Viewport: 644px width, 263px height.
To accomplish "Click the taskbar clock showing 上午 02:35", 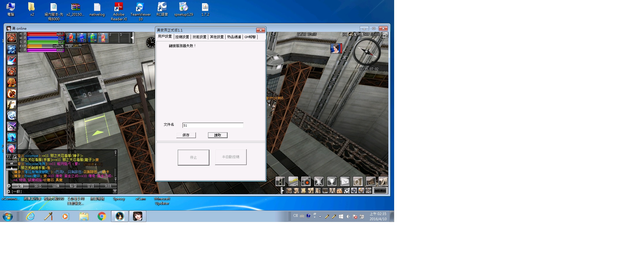I will (378, 216).
